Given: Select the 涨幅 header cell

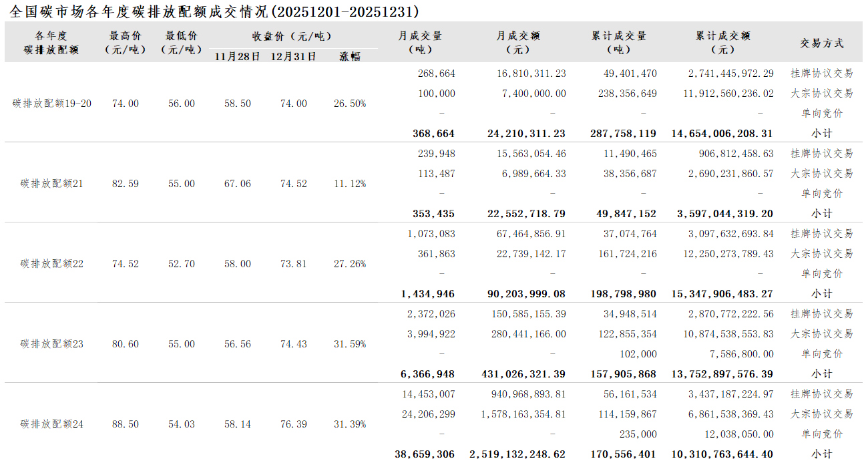Looking at the screenshot, I should 350,56.
